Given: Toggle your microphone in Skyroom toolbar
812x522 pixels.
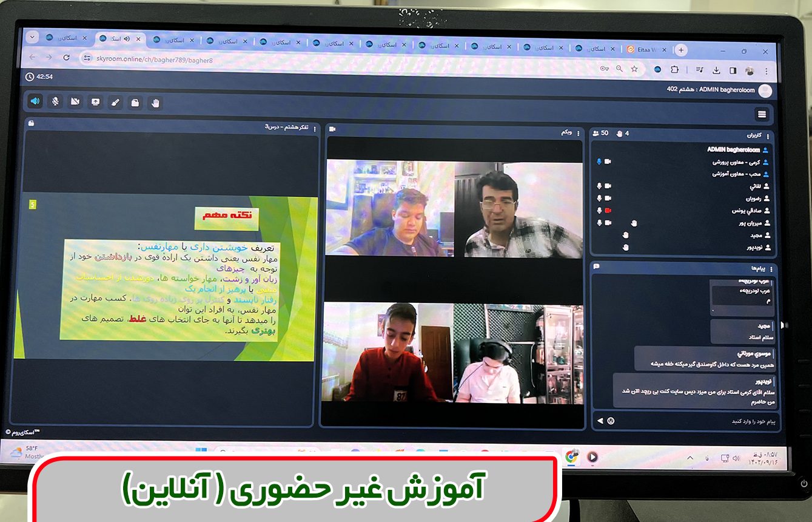Looking at the screenshot, I should pos(55,101).
